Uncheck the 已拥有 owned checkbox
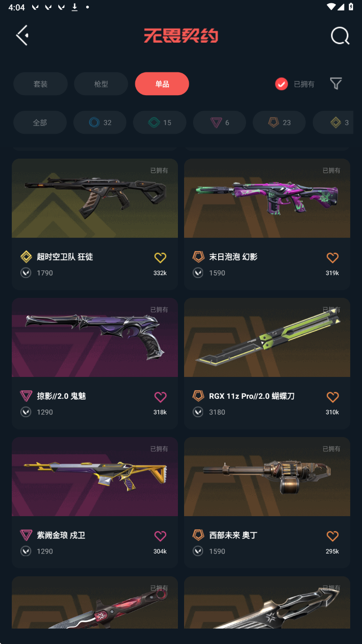Screen dimensions: 362x644 click(x=282, y=84)
